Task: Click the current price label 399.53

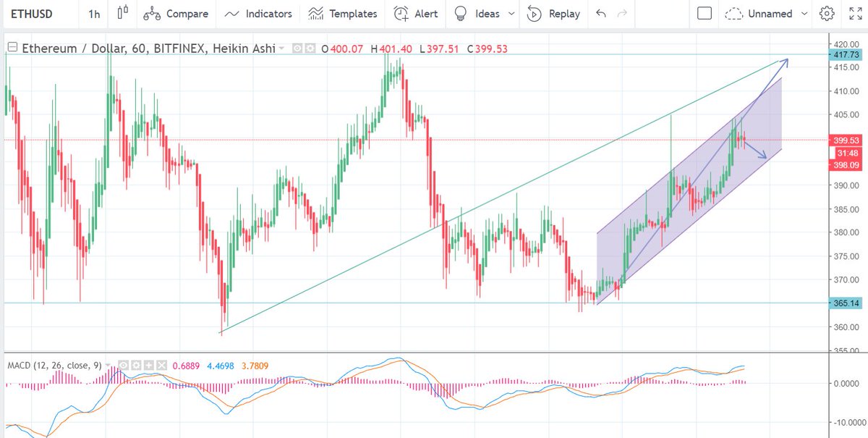Action: (846, 139)
